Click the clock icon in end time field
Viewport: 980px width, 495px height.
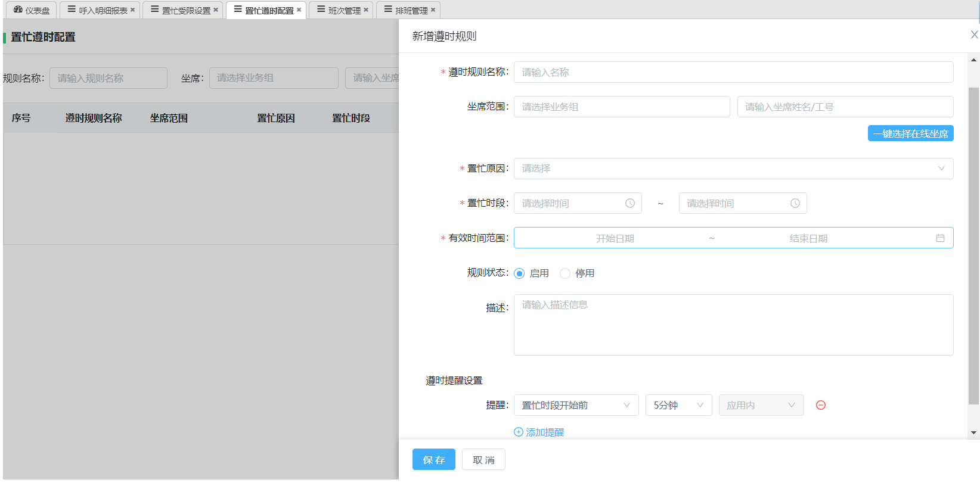795,203
